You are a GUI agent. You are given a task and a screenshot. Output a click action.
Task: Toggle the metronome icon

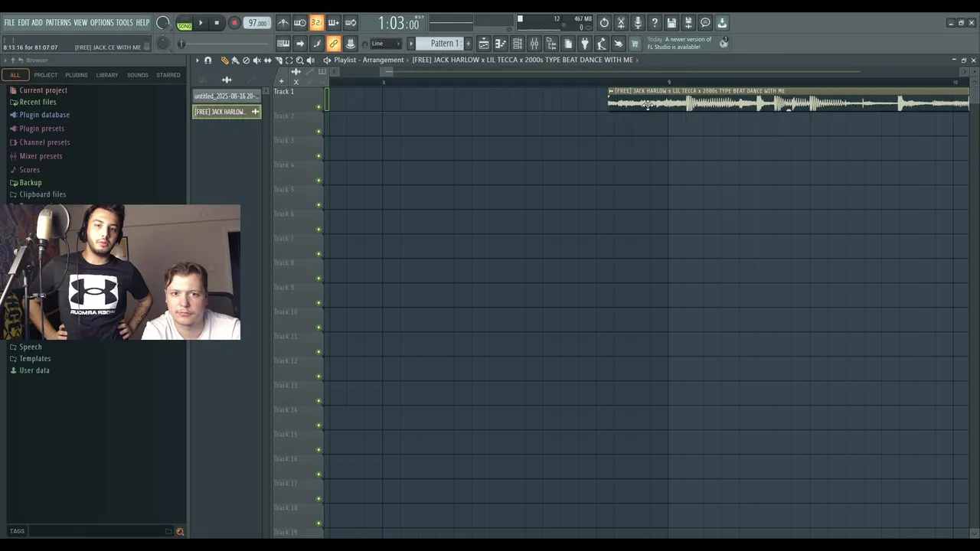(x=283, y=23)
